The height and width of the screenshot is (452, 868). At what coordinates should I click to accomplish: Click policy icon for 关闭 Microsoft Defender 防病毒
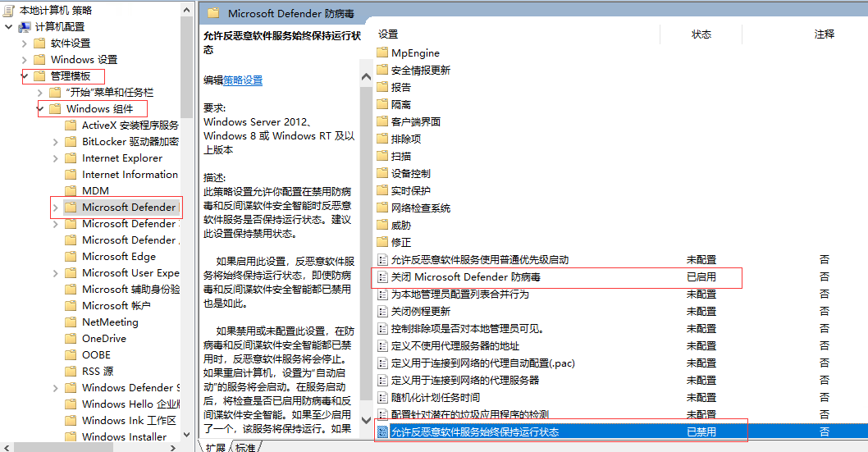pyautogui.click(x=382, y=276)
